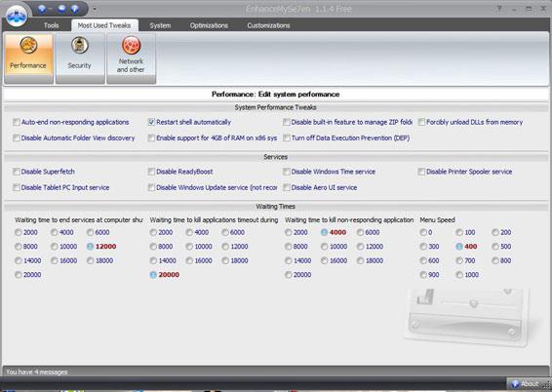The height and width of the screenshot is (392, 552).
Task: Click the 'Menu Speed' group label
Action: [x=437, y=220]
